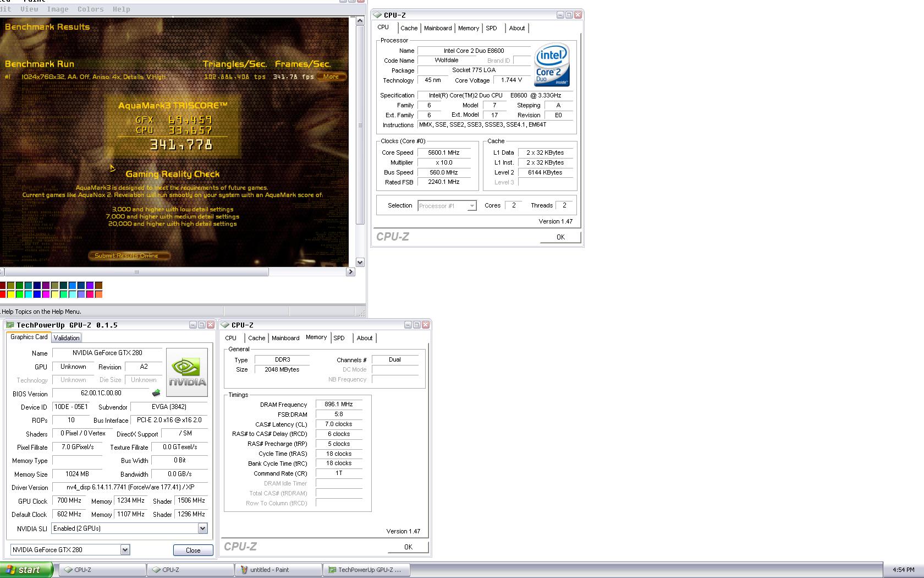
Task: Click the DRAM Frequency value 896.1 MHz
Action: tap(339, 404)
